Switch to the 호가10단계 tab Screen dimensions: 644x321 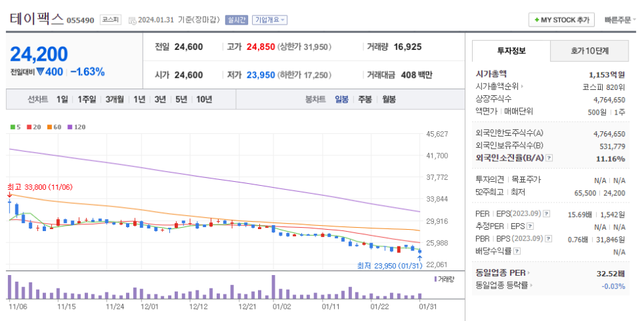click(589, 51)
